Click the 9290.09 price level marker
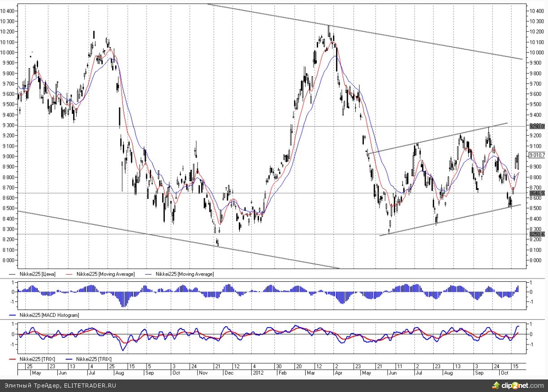This screenshot has width=548, height=392. coord(536,126)
